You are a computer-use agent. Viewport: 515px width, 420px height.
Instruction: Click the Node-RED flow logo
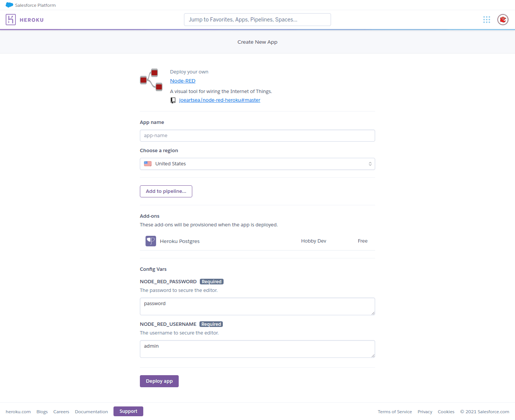point(151,80)
